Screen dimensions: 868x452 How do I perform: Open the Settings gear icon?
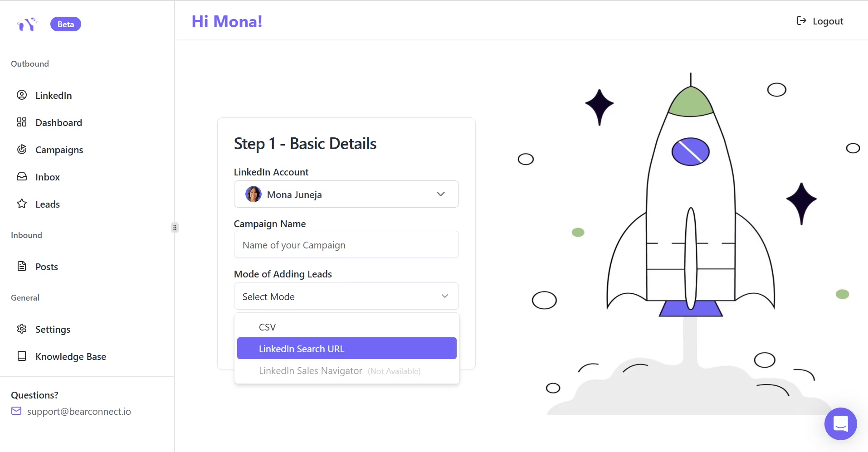point(22,329)
